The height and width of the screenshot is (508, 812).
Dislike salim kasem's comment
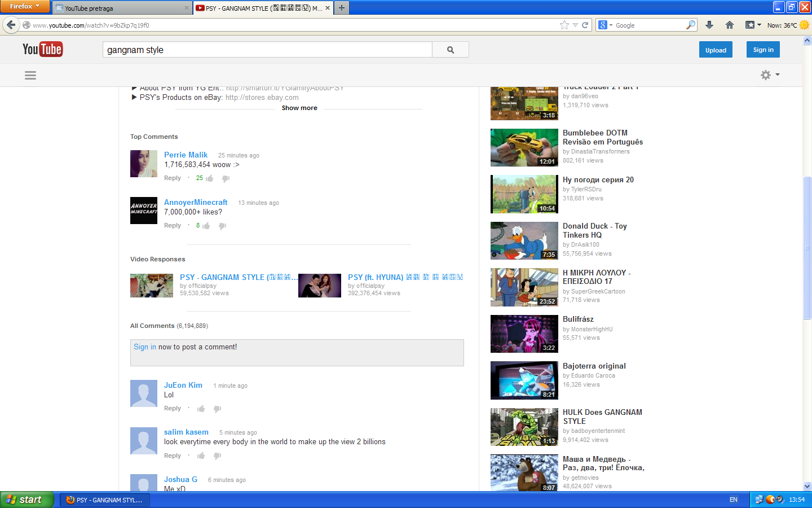217,456
